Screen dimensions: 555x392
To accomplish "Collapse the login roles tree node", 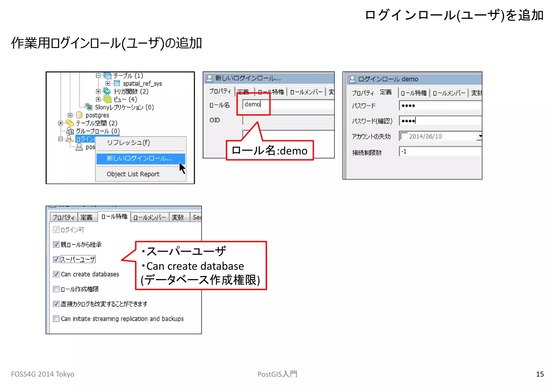I will point(60,139).
